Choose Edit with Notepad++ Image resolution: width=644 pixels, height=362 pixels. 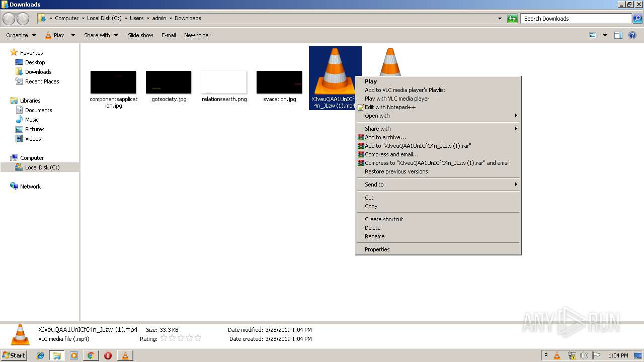390,107
